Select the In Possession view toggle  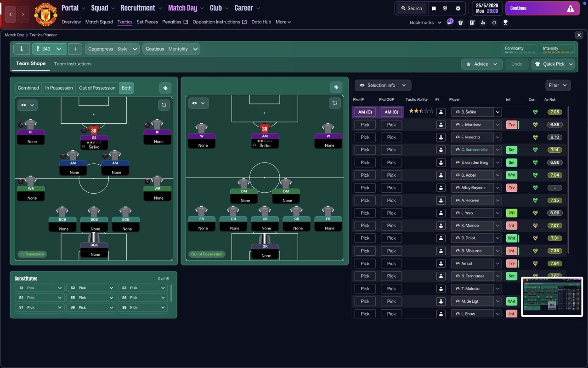pyautogui.click(x=59, y=88)
